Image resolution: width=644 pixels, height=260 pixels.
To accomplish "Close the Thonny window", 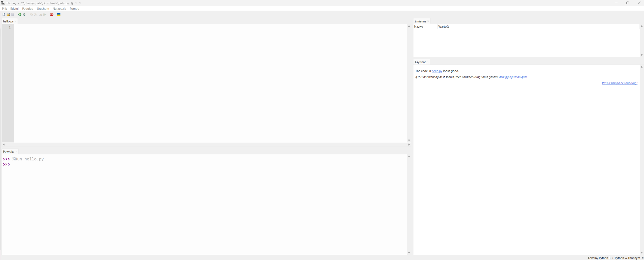I will (639, 3).
